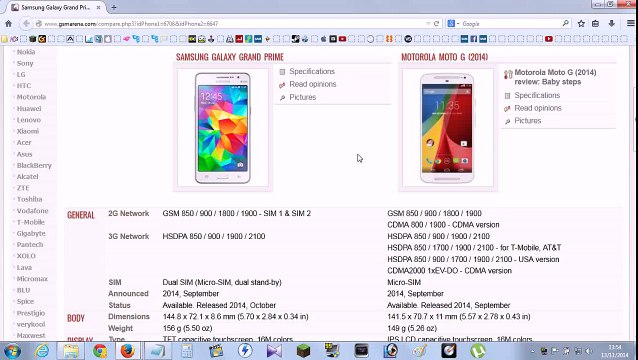The image size is (638, 360).
Task: Click the 3G Network row label
Action: tap(129, 236)
